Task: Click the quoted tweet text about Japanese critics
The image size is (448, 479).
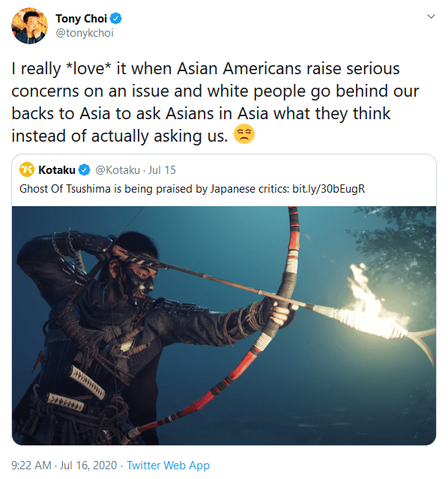Action: click(192, 189)
